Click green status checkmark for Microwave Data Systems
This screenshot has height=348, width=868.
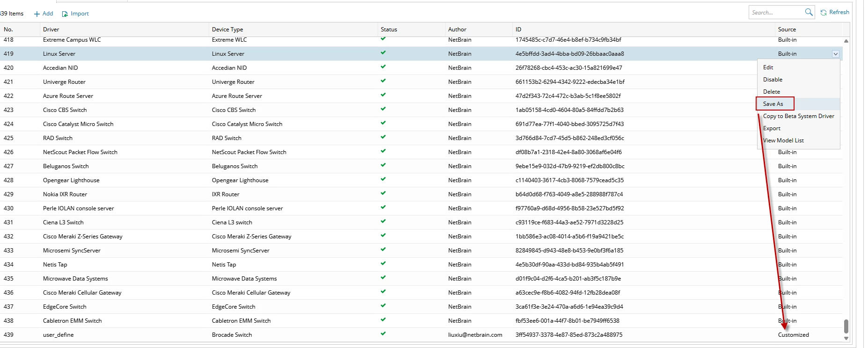tap(383, 278)
